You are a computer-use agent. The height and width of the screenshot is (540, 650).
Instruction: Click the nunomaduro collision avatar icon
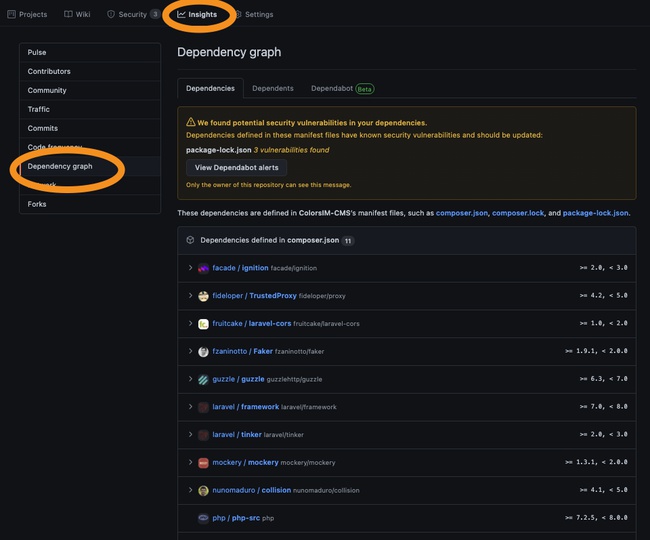point(203,490)
